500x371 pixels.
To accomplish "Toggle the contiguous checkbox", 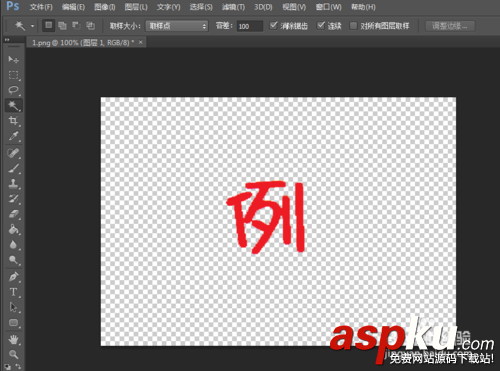I will coord(321,25).
